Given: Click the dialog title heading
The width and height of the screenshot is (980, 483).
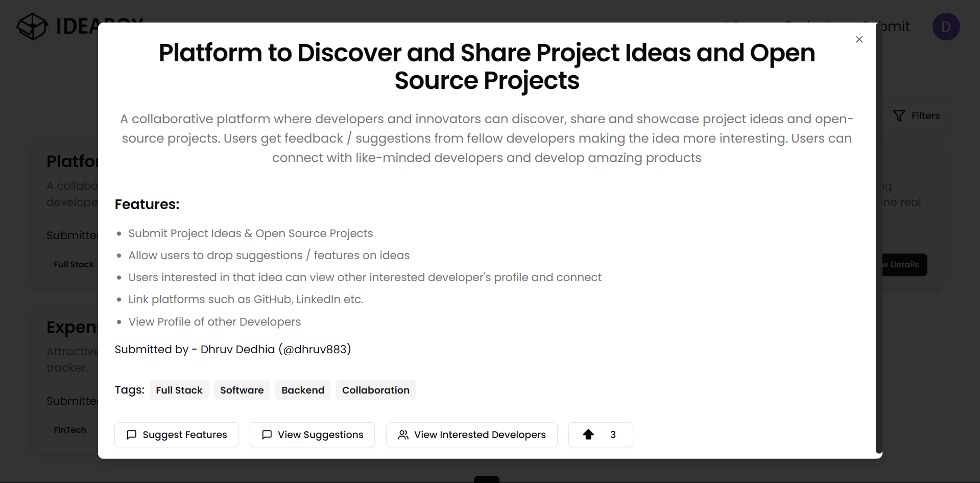Looking at the screenshot, I should [487, 66].
